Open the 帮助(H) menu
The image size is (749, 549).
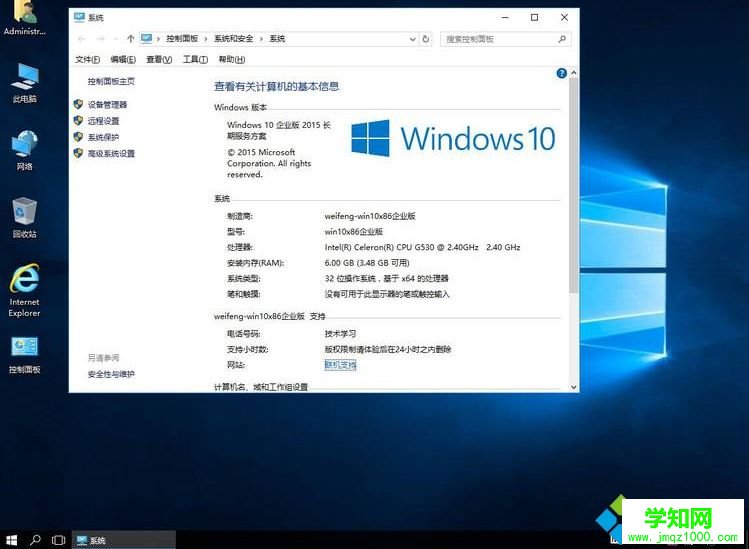[232, 59]
